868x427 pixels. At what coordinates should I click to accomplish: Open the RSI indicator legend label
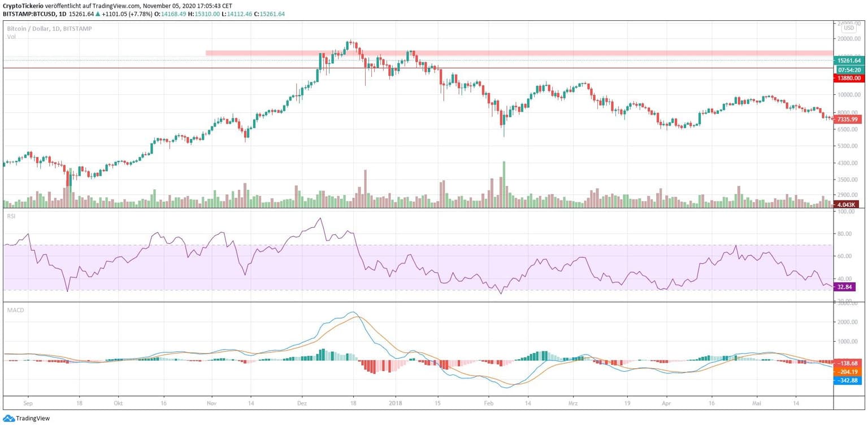(x=11, y=215)
